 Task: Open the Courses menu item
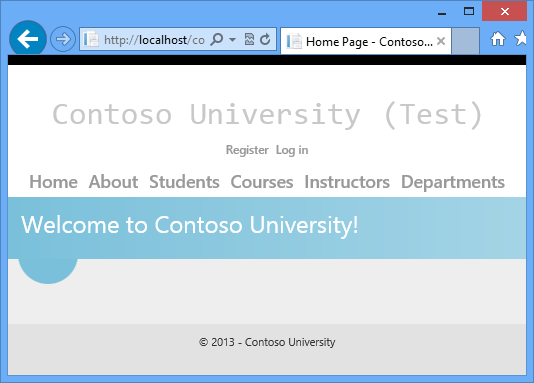coord(262,181)
